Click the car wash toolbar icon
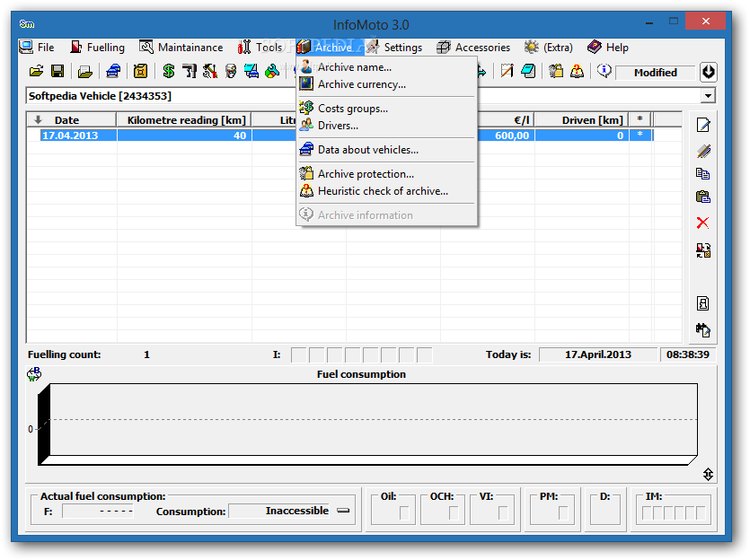 pyautogui.click(x=251, y=72)
